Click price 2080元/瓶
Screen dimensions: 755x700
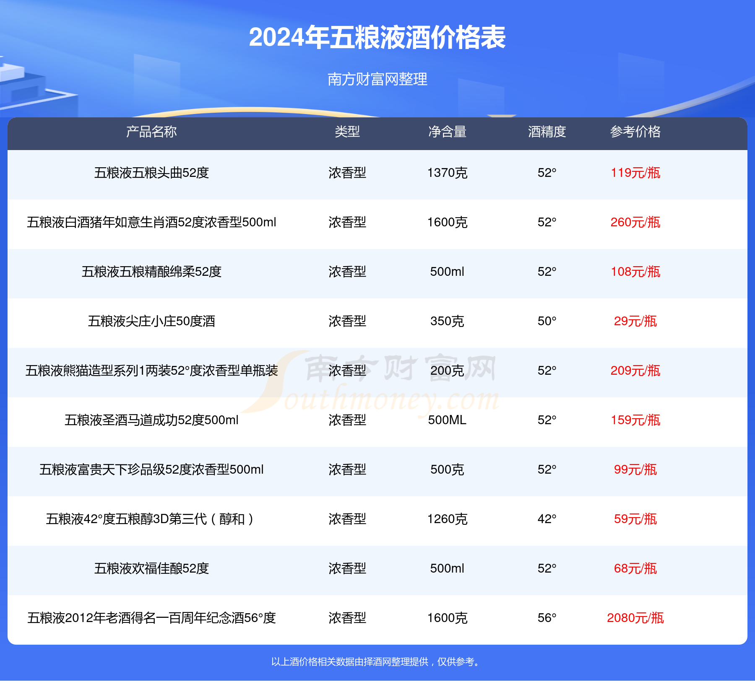tap(635, 618)
